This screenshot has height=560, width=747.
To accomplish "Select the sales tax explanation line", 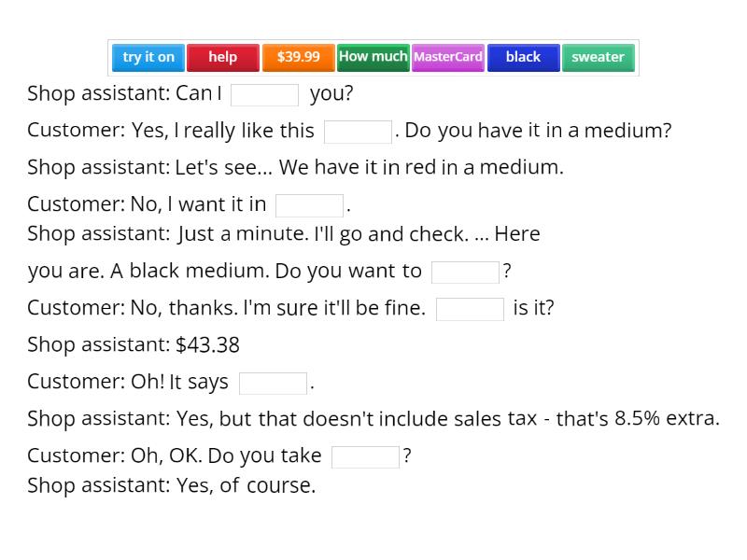I will [373, 418].
